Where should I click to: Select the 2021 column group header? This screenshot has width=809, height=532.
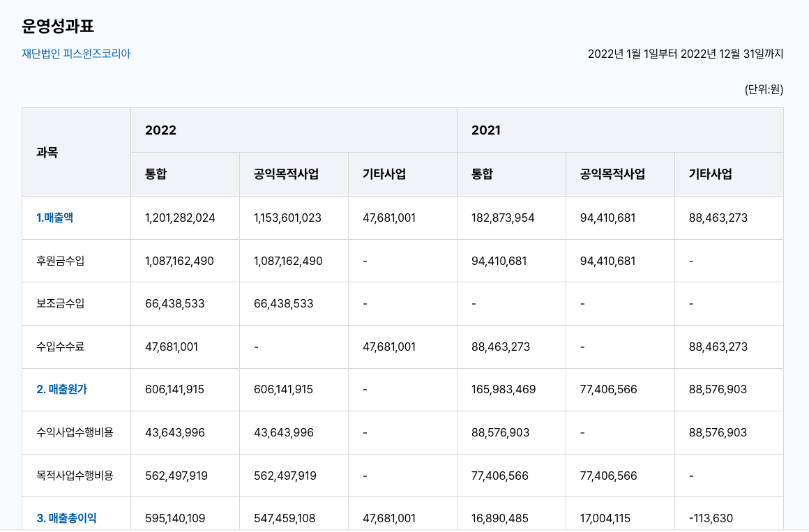click(x=486, y=130)
